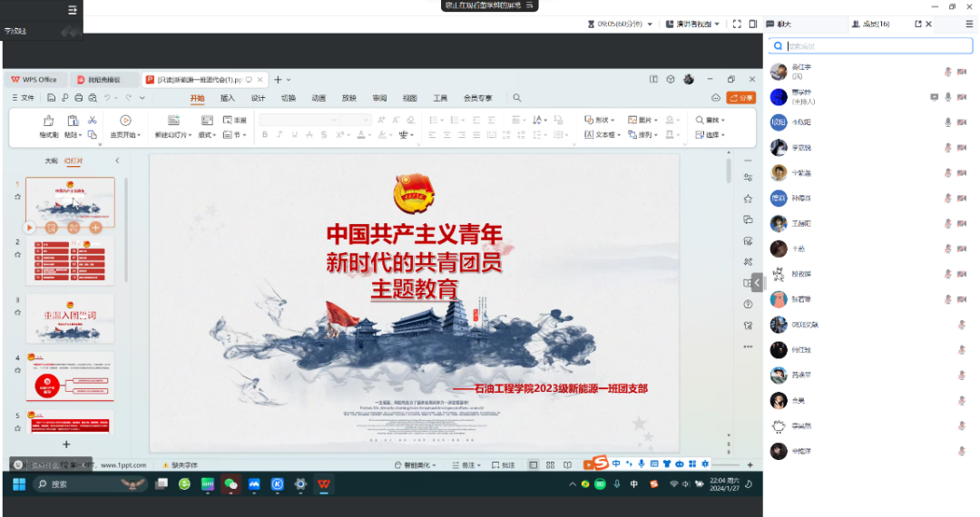Start slideshow with the 当页开始 play icon
980x517 pixels.
(x=125, y=121)
